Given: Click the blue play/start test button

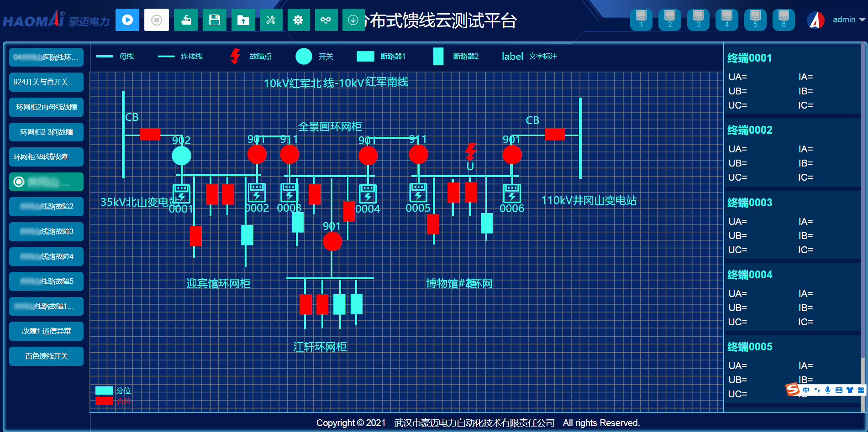Looking at the screenshot, I should (x=127, y=20).
